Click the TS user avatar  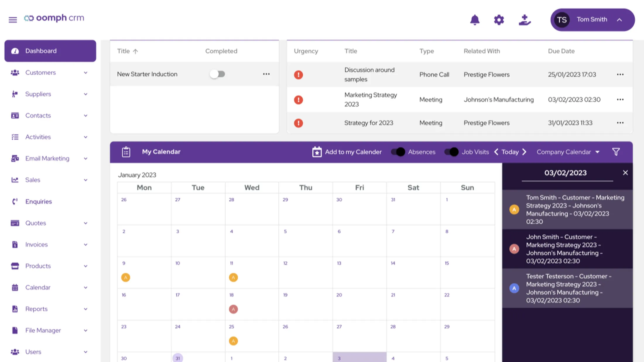click(561, 20)
